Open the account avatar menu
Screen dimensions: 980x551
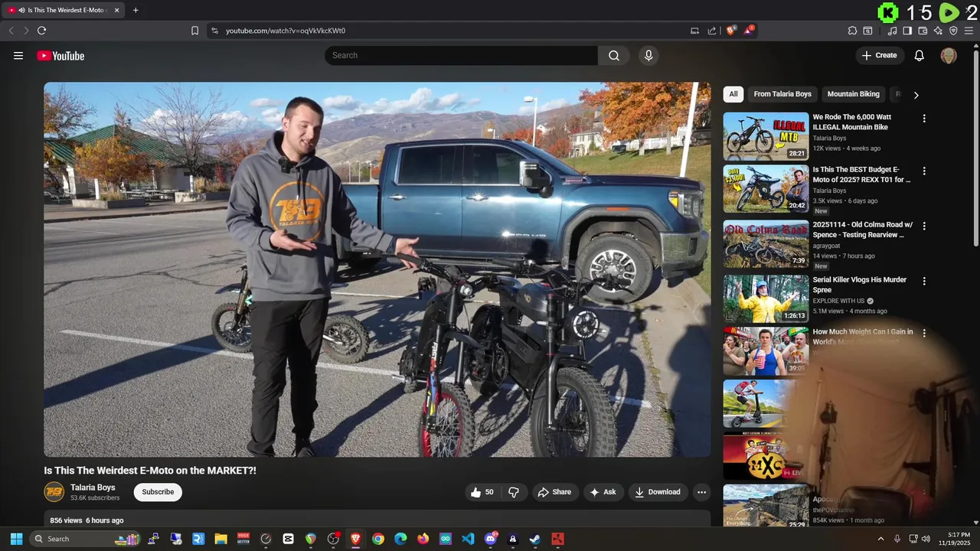point(949,55)
